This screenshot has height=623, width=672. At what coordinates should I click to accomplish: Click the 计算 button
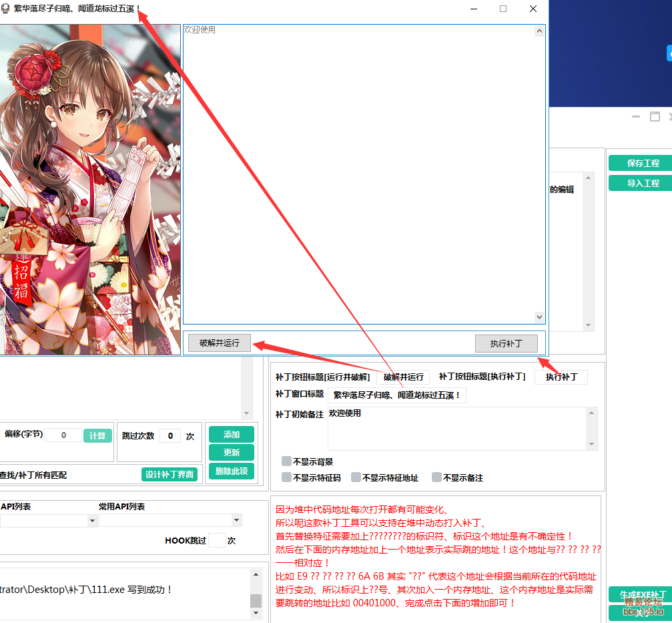coord(97,435)
